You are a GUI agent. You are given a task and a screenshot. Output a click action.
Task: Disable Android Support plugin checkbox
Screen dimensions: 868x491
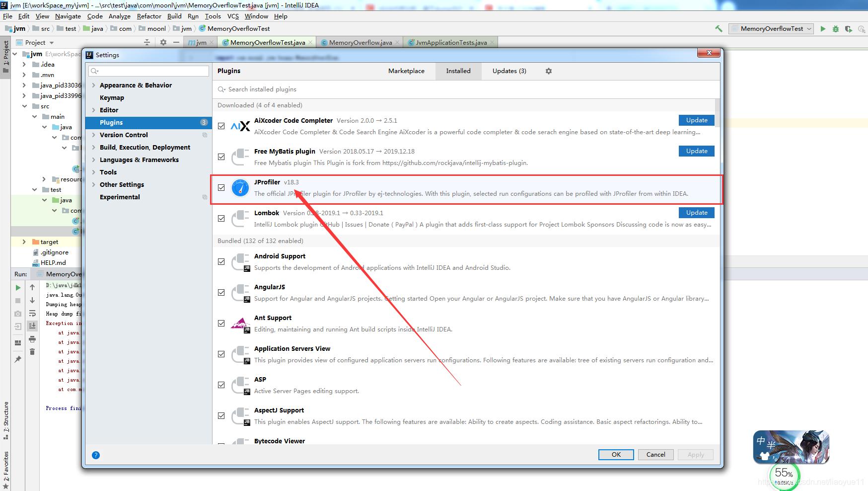coord(221,262)
